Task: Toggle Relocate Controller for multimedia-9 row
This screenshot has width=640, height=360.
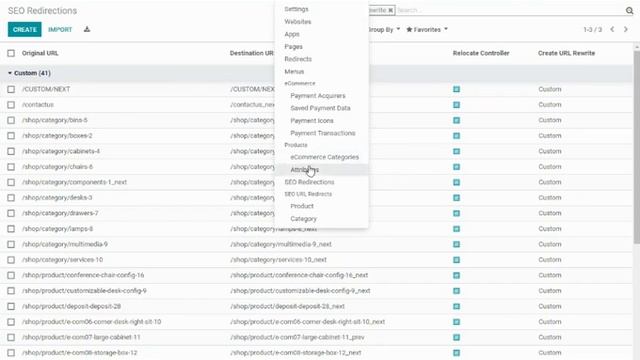Action: coord(456,244)
